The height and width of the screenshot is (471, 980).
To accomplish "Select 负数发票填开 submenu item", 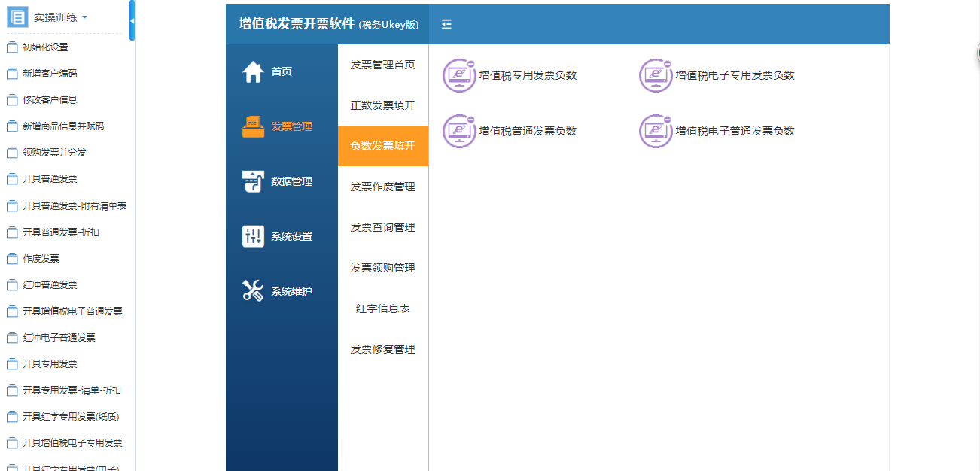I will pyautogui.click(x=383, y=146).
